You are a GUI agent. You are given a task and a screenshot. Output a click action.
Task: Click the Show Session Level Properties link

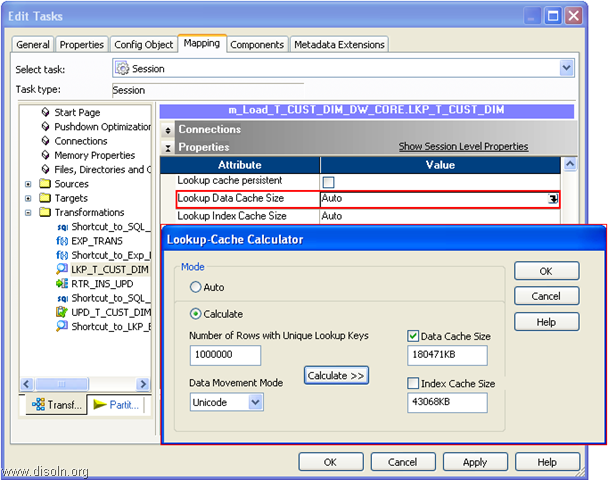[463, 147]
